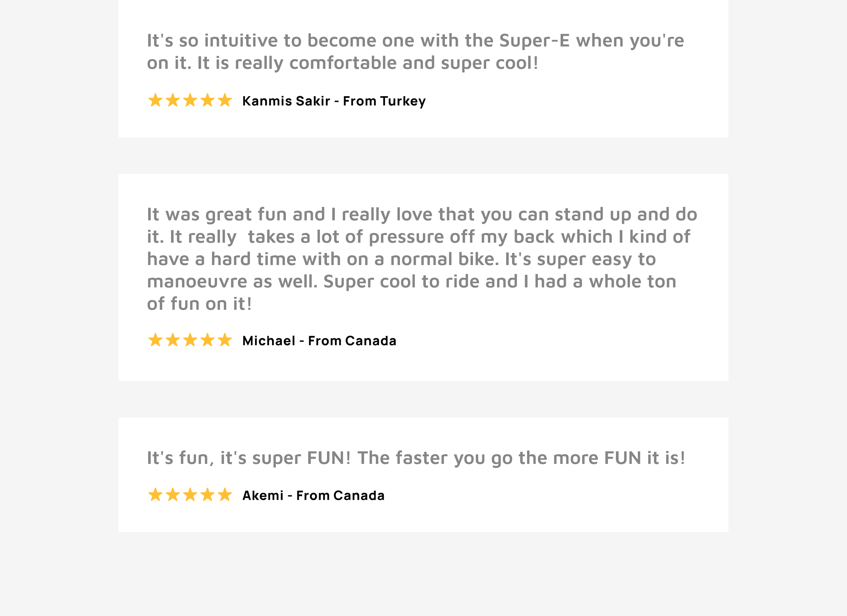
Task: Click the fourth star in Michael's rating
Action: pyautogui.click(x=207, y=340)
